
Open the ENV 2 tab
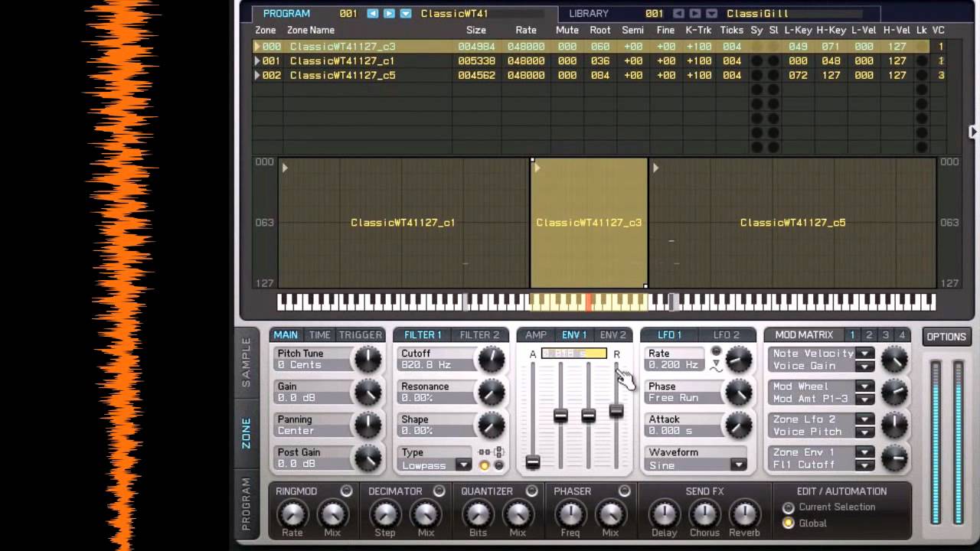[x=612, y=335]
